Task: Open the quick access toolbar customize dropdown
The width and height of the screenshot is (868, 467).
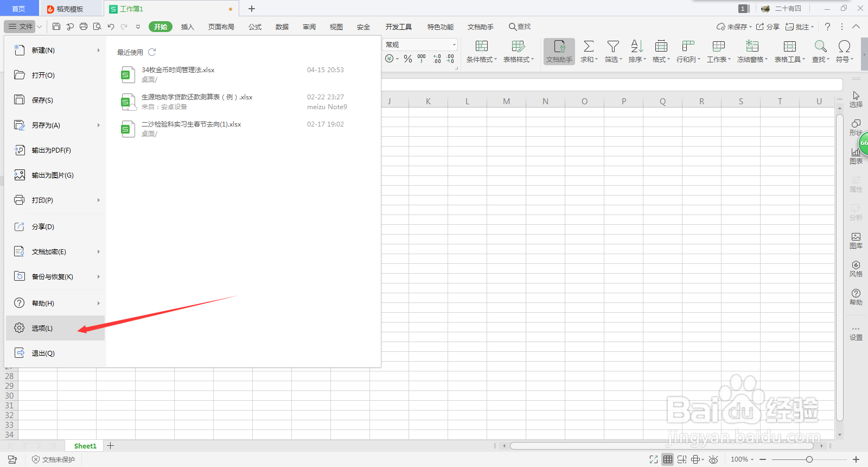Action: [x=138, y=27]
